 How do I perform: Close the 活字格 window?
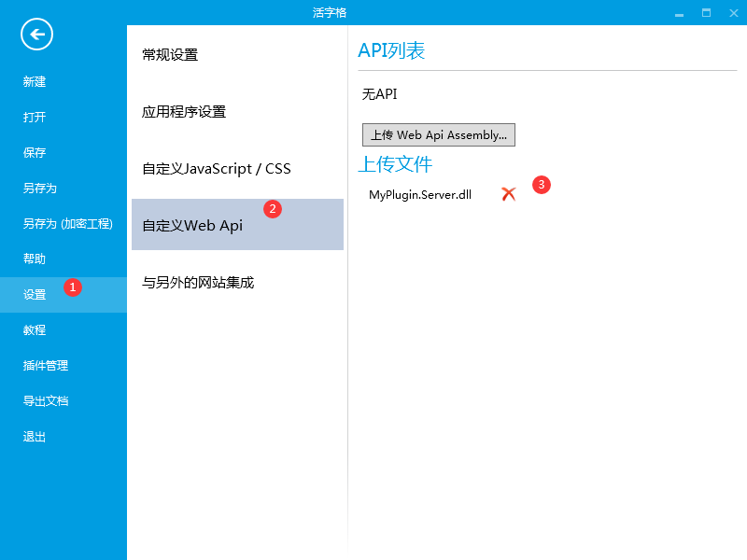click(734, 13)
